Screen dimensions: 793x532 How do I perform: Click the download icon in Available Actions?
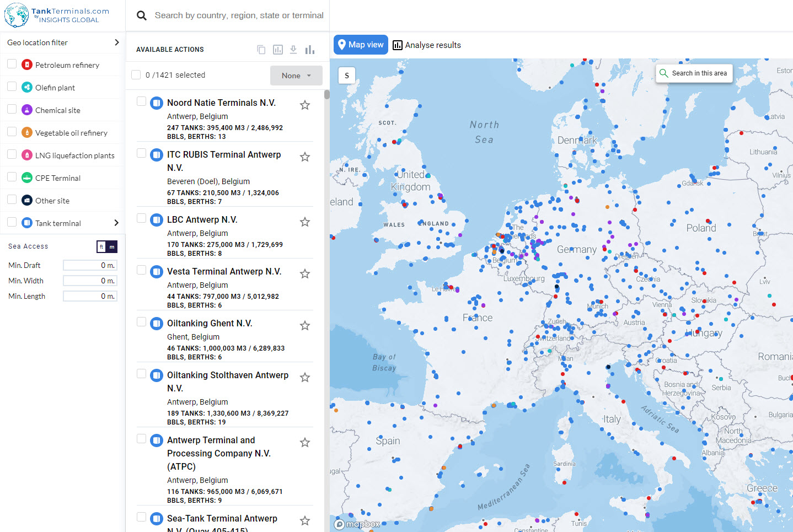pyautogui.click(x=293, y=50)
